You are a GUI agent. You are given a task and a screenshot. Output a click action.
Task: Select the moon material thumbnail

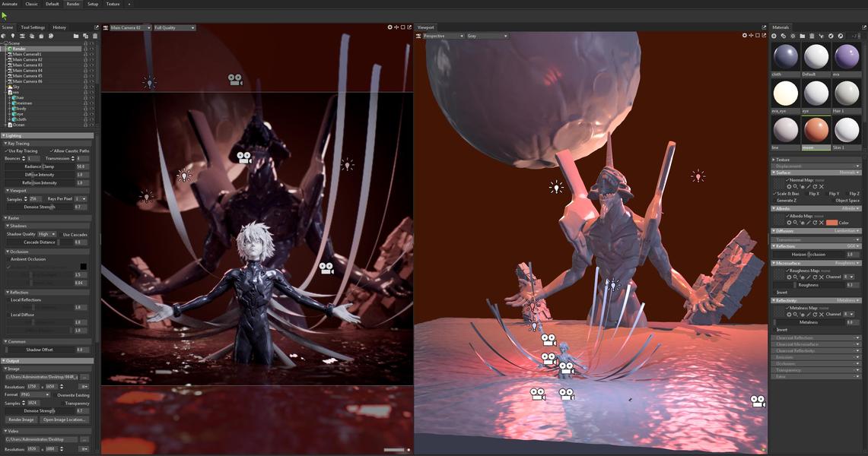pyautogui.click(x=816, y=131)
